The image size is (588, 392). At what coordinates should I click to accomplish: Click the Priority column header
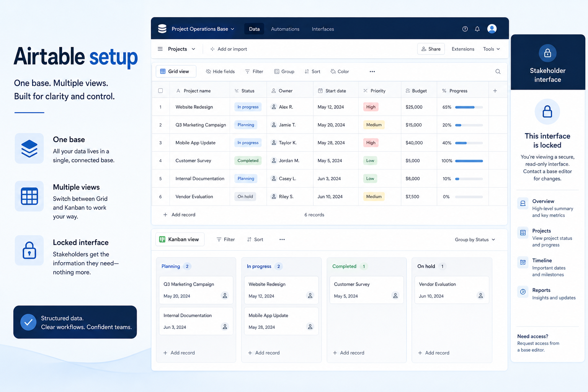pyautogui.click(x=380, y=91)
